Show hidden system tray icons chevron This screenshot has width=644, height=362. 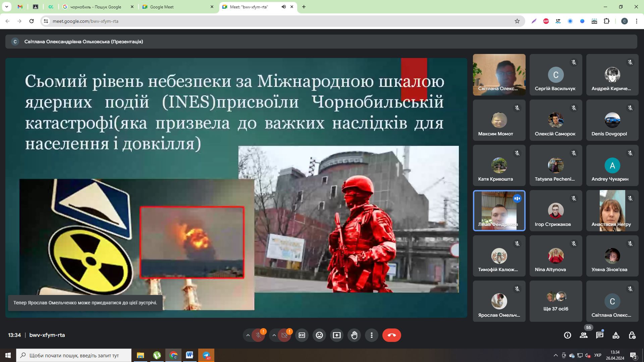coord(556,355)
